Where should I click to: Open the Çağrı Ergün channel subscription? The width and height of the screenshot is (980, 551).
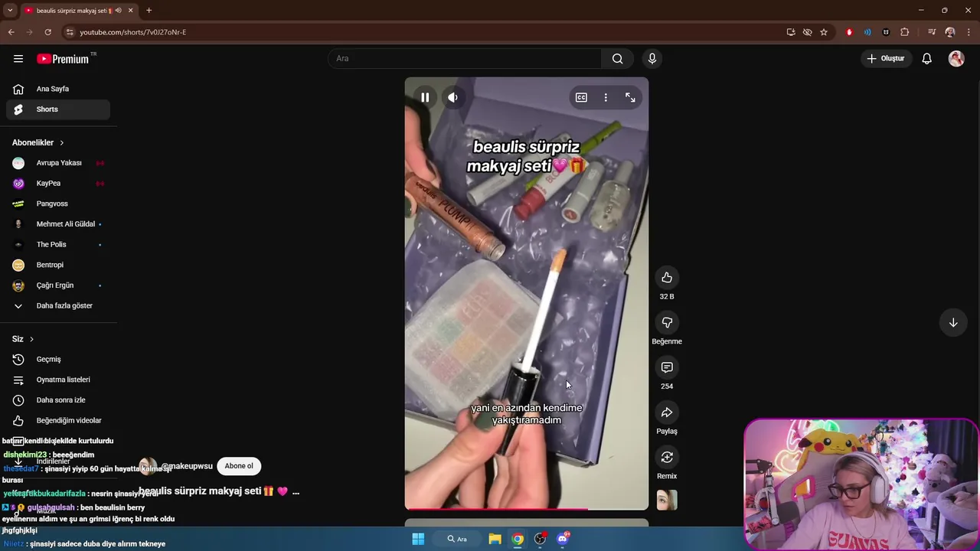58,285
